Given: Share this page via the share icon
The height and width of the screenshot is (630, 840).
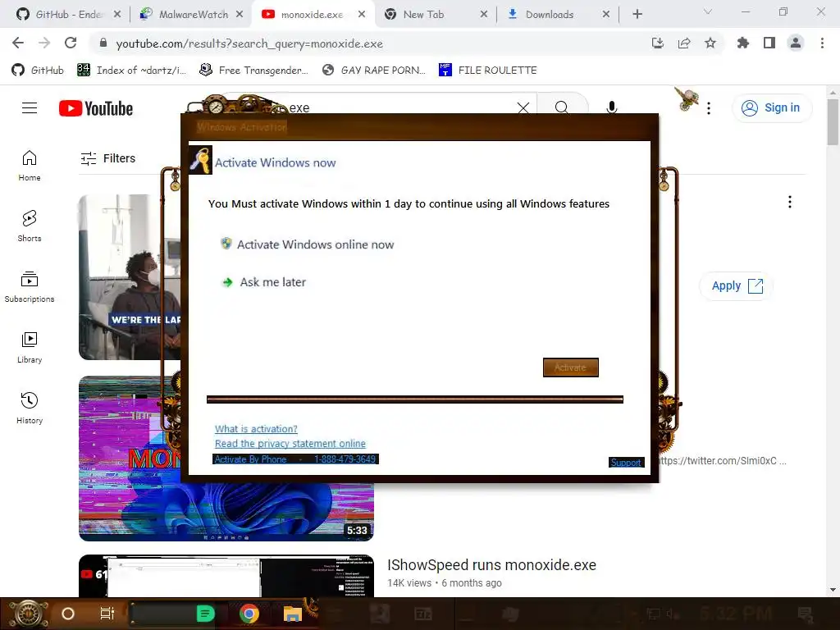Looking at the screenshot, I should (x=684, y=43).
